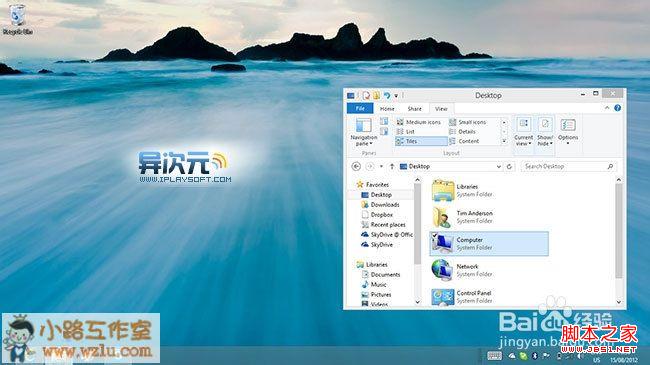650x365 pixels.
Task: Select the List layout option
Action: [405, 131]
